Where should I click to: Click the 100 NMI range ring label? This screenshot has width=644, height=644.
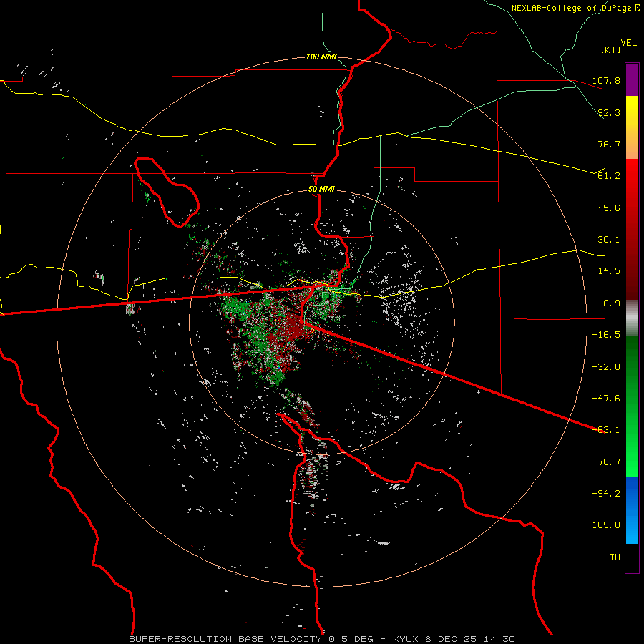321,57
